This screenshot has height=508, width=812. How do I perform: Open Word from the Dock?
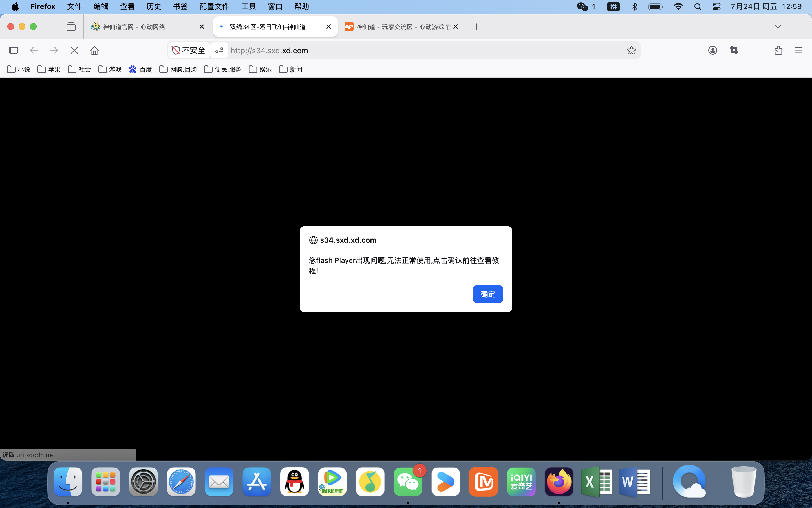coord(634,481)
